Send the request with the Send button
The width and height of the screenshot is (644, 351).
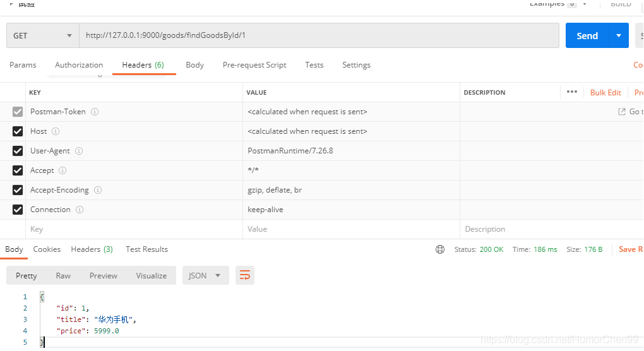[587, 36]
